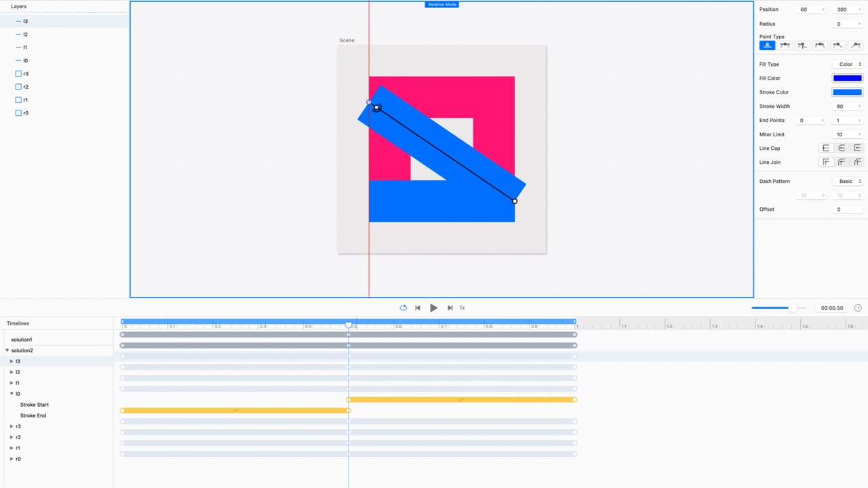Expand the l1 timeline row
The height and width of the screenshot is (488, 868).
pyautogui.click(x=12, y=383)
